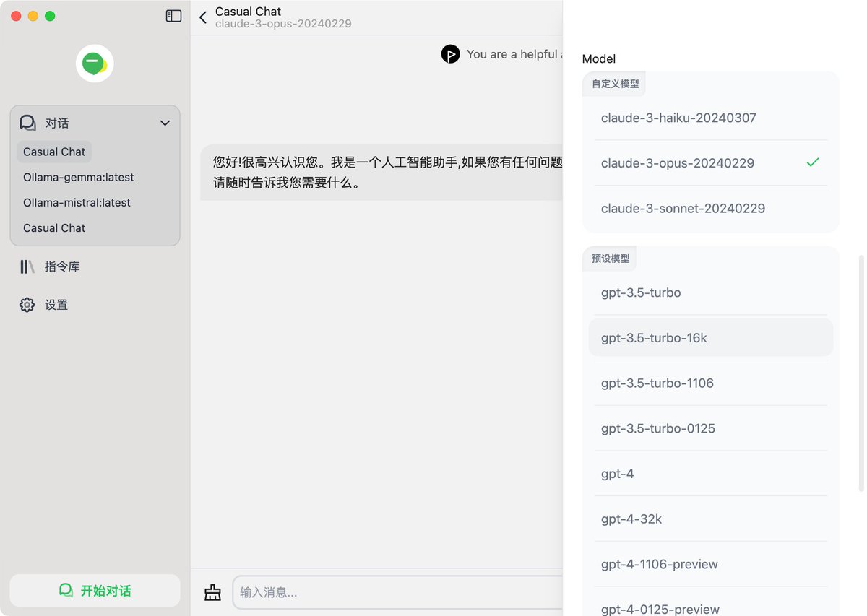Click the 预设模型 group label
The height and width of the screenshot is (616, 867).
tap(611, 259)
